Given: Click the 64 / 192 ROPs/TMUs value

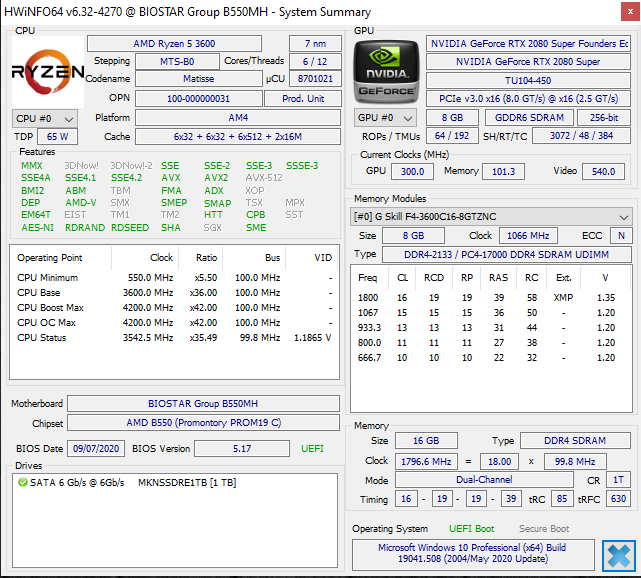Looking at the screenshot, I should pyautogui.click(x=452, y=136).
